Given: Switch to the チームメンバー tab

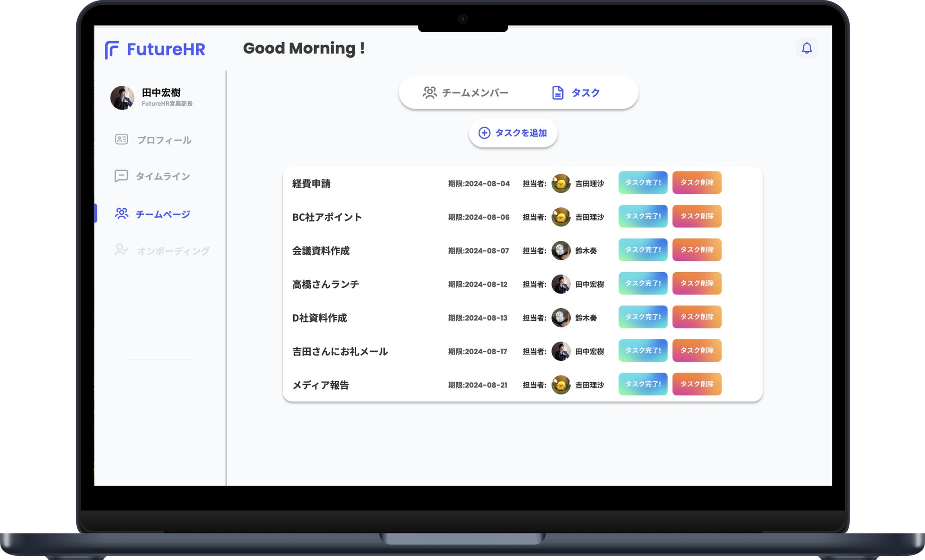Looking at the screenshot, I should [466, 92].
